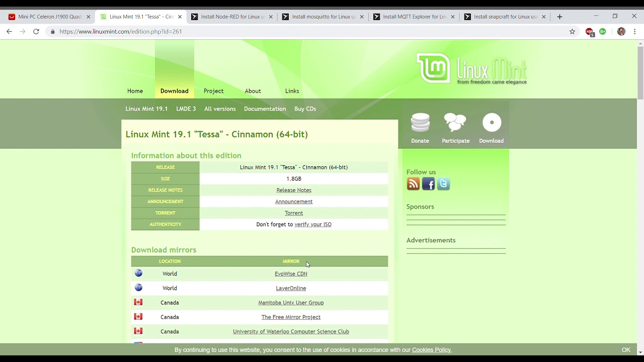Open the About menu item
Screen dimensions: 644x362
point(253,91)
